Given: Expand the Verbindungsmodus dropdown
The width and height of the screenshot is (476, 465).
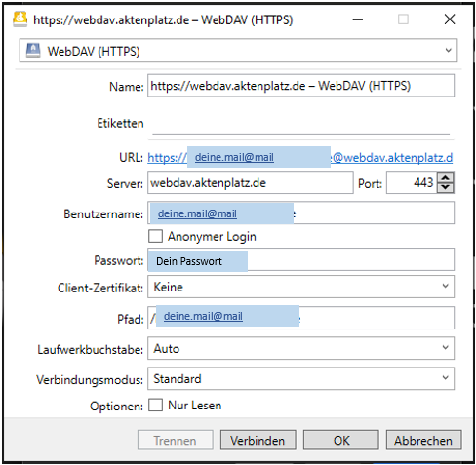Looking at the screenshot, I should tap(300, 378).
